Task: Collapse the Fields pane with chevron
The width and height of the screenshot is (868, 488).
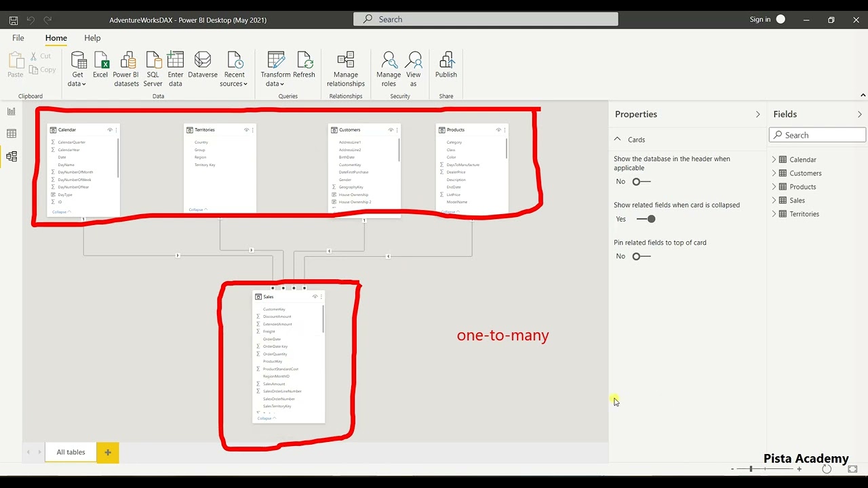Action: 859,115
